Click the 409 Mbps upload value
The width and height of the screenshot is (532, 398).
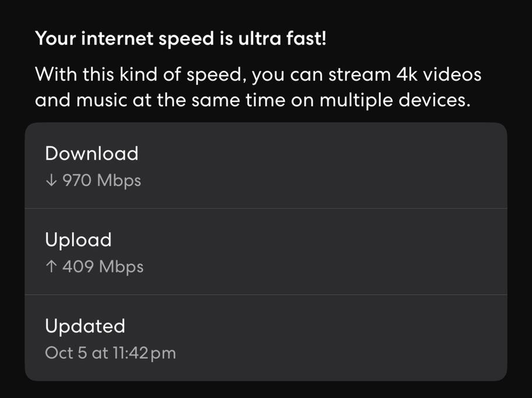103,267
